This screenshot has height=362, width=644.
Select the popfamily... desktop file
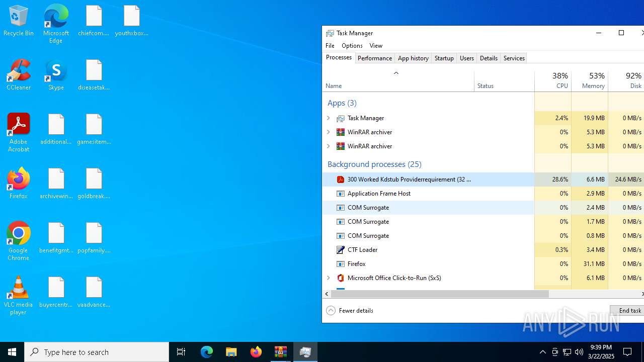[94, 238]
